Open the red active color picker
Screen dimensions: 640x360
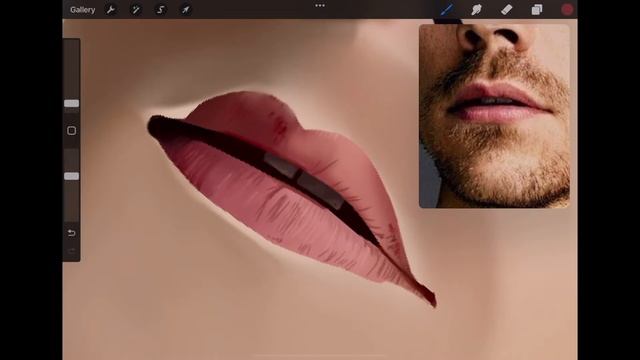(567, 9)
